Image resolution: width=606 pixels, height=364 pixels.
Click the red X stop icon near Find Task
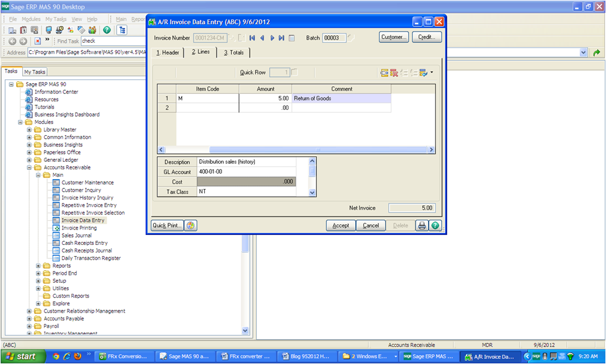click(38, 41)
